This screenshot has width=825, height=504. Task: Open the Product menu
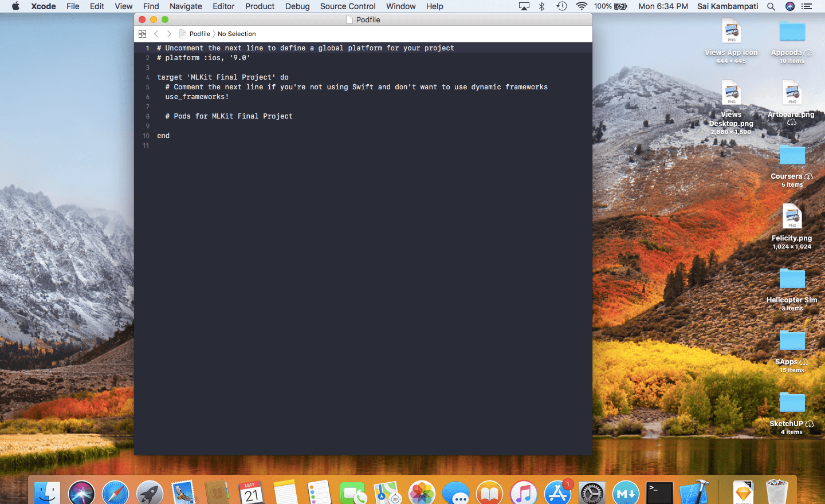click(260, 6)
